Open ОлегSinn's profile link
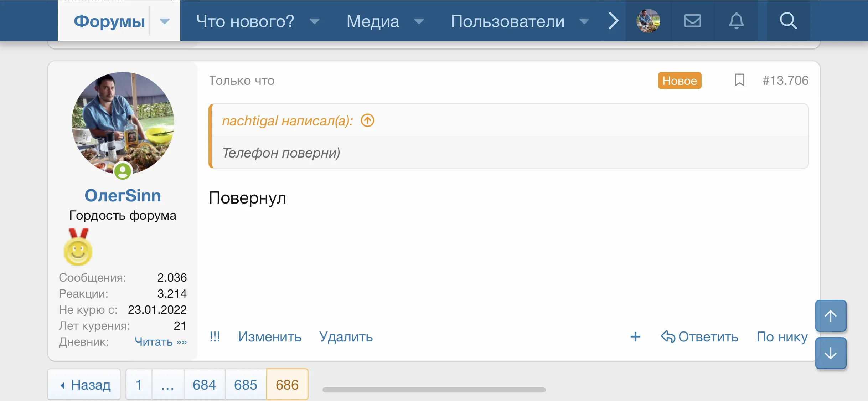This screenshot has height=401, width=868. pyautogui.click(x=123, y=195)
